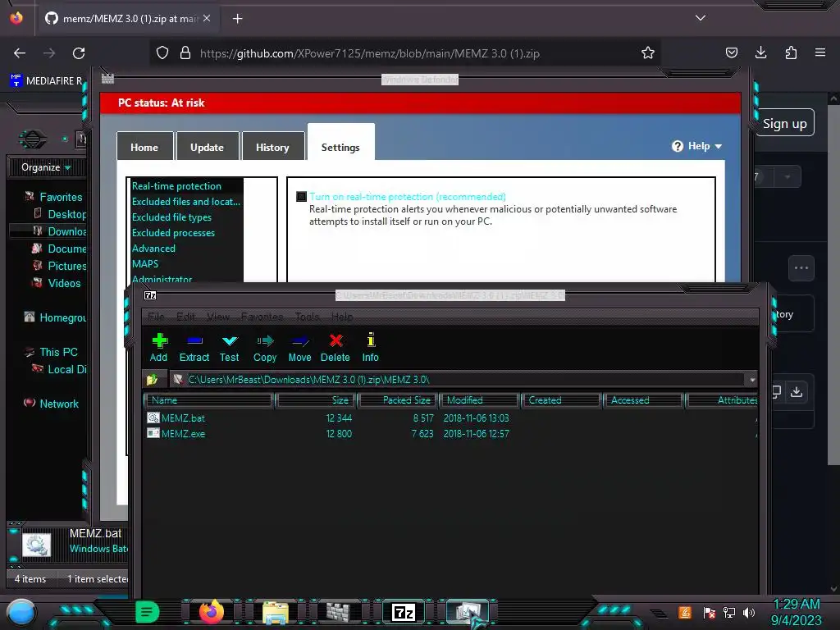
Task: Close the memz GitHub tab
Action: 207,18
